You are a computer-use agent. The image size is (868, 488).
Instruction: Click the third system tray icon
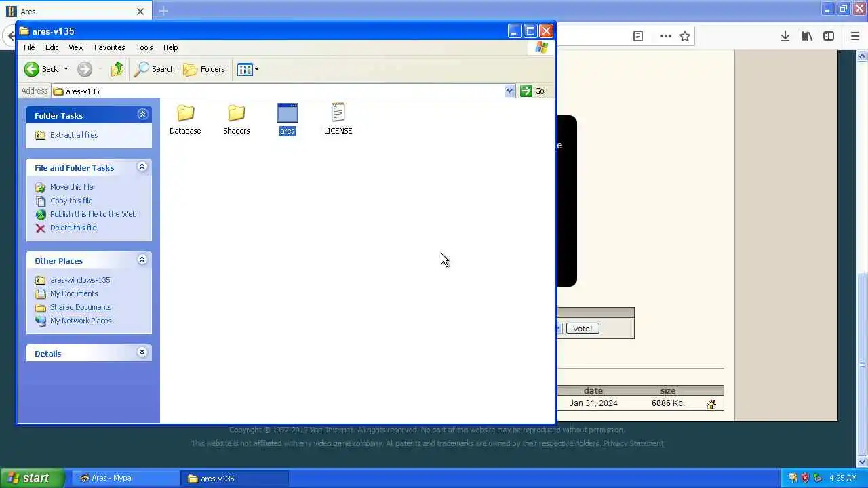tap(817, 478)
